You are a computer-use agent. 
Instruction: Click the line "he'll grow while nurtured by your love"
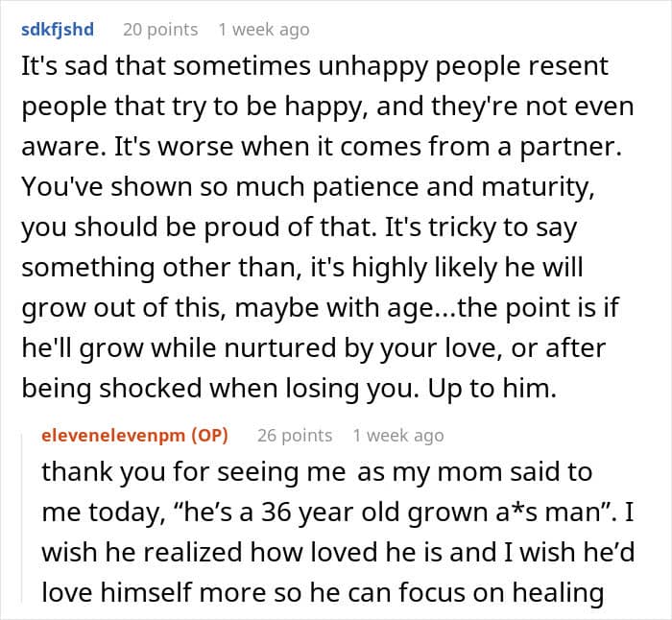pyautogui.click(x=313, y=348)
